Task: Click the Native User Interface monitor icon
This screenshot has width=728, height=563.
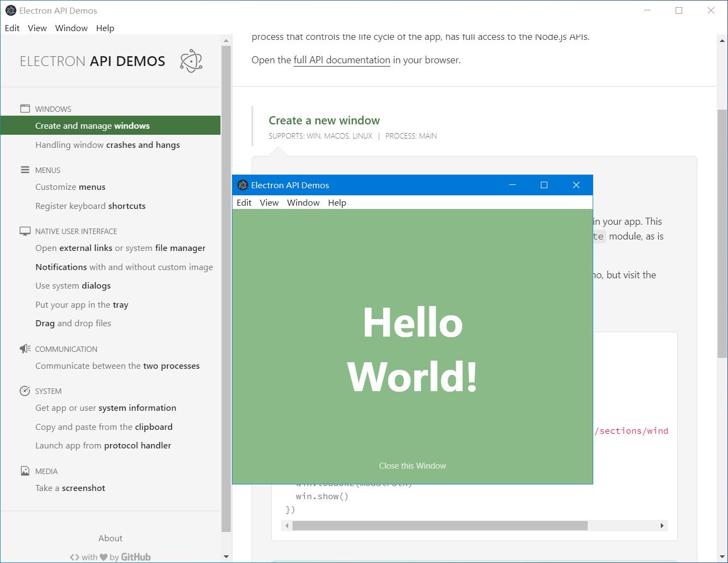Action: 25,231
